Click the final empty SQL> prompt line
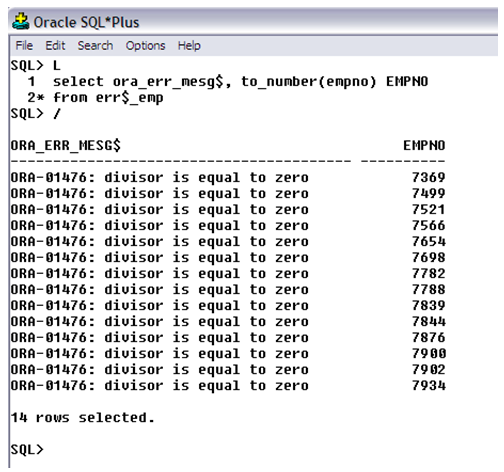504x472 pixels. pos(27,450)
